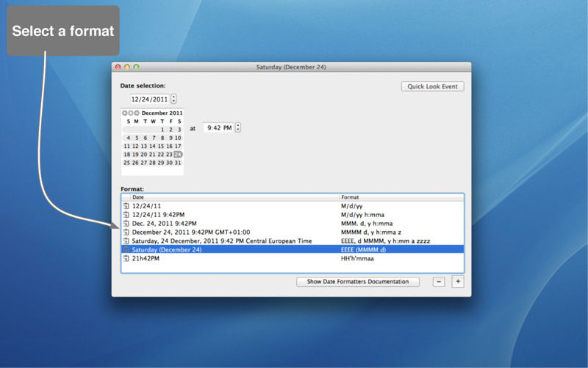This screenshot has height=368, width=588.
Task: Click the M/d/yy h:mma format cell
Action: [362, 215]
